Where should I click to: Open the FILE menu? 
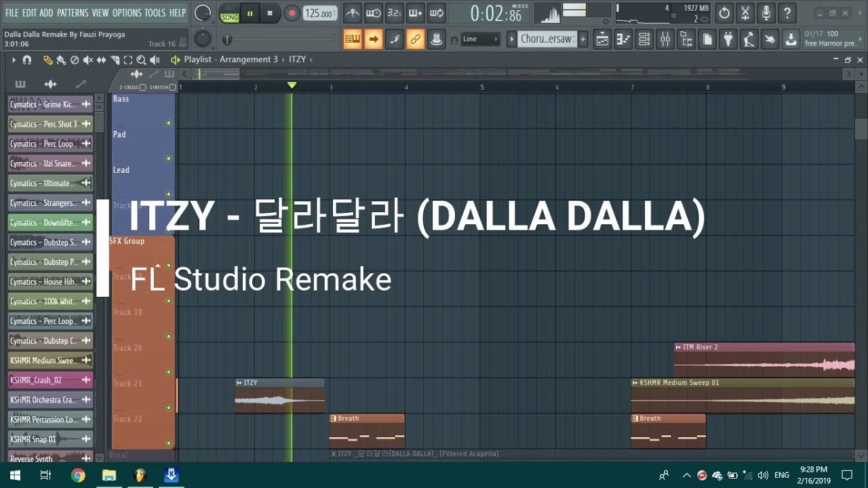[x=12, y=13]
